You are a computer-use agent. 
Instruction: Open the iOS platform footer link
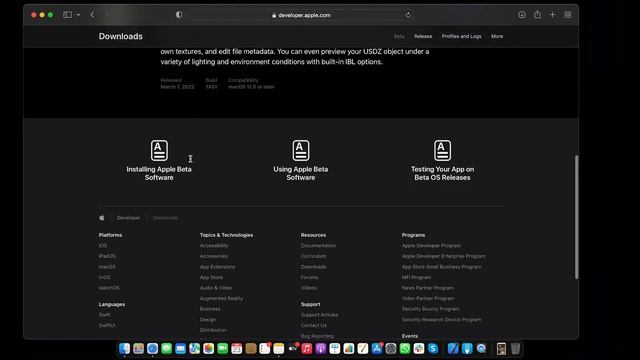[103, 246]
